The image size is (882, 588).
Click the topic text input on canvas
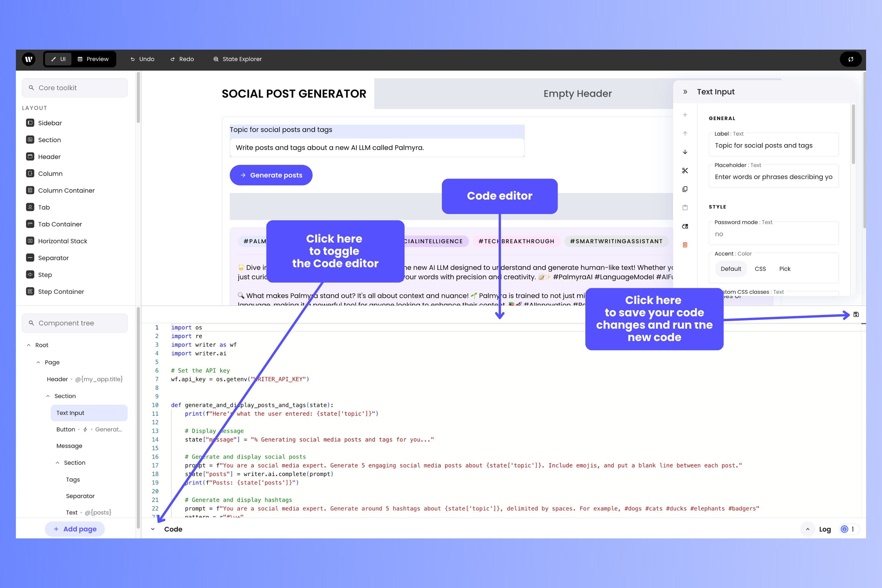coord(377,148)
